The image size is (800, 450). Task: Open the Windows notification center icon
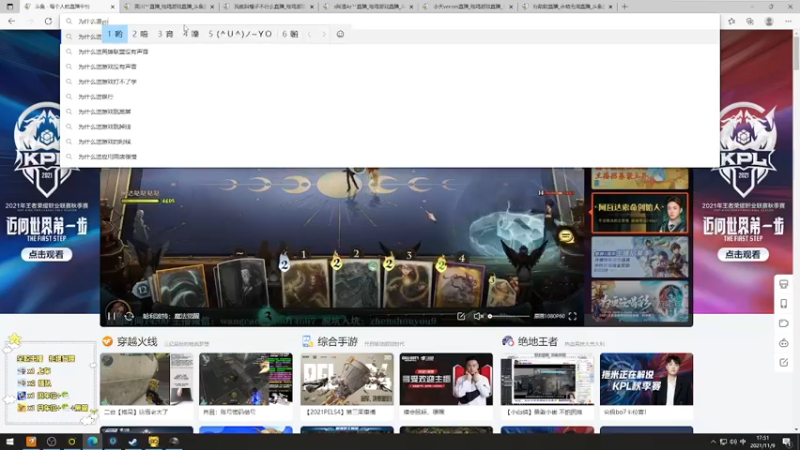(787, 442)
